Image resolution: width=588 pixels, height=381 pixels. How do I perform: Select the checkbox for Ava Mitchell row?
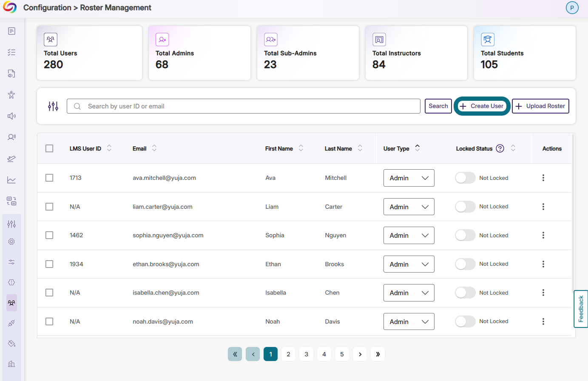click(x=49, y=178)
